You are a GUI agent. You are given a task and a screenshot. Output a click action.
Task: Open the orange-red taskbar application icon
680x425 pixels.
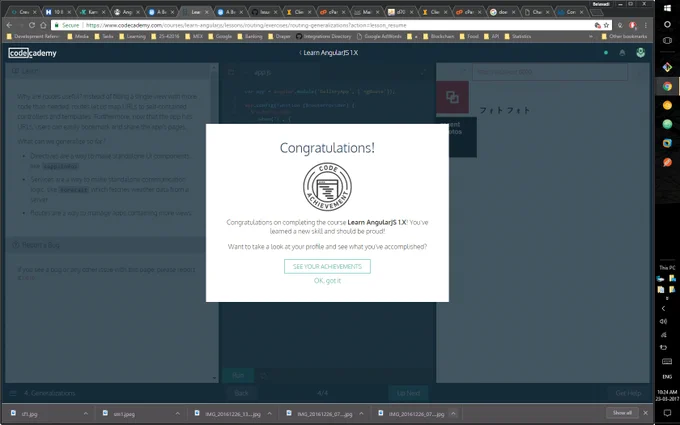click(x=667, y=162)
